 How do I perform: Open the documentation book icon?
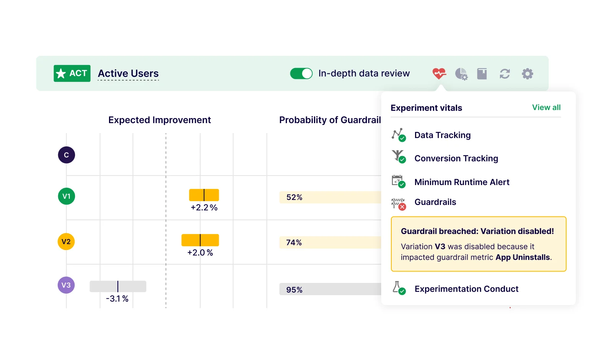point(482,73)
